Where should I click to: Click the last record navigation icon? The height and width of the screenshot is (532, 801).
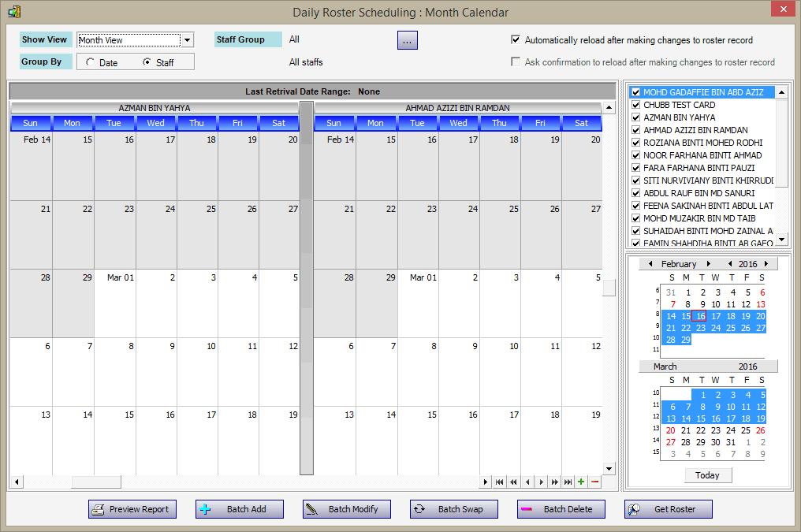[568, 482]
